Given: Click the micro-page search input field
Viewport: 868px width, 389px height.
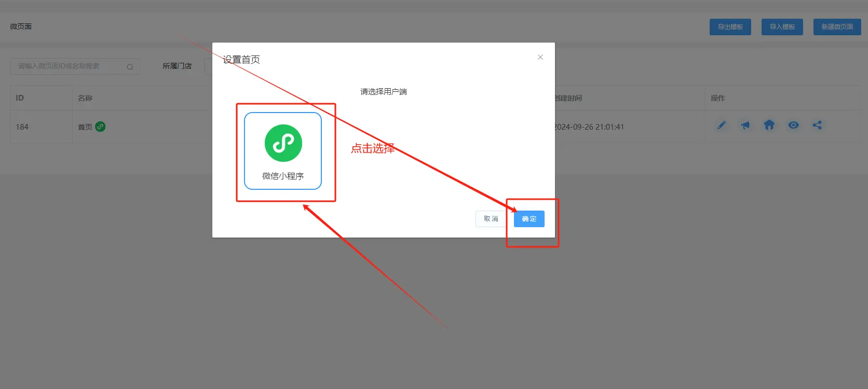Looking at the screenshot, I should click(x=75, y=66).
